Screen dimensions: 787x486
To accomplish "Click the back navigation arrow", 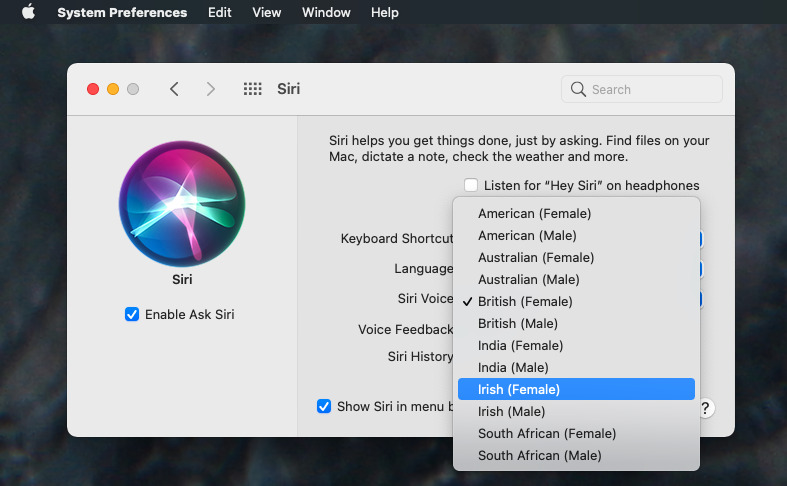I will 174,89.
